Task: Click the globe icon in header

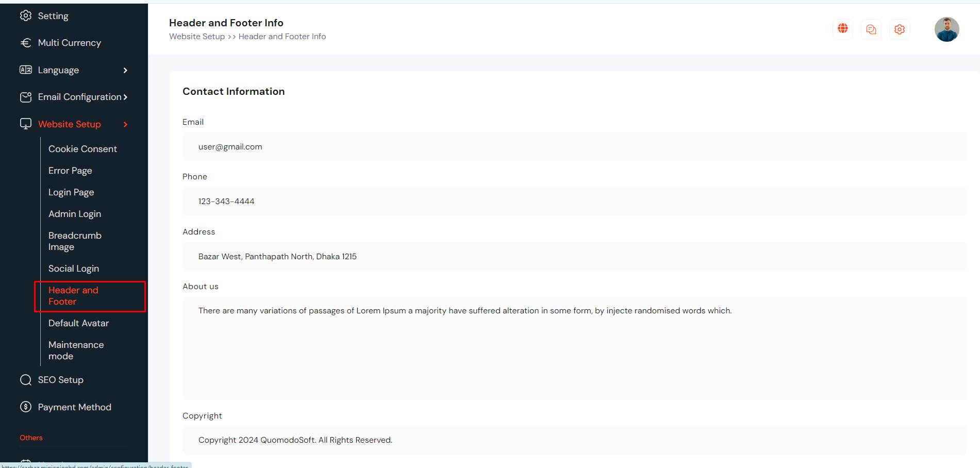Action: [843, 29]
